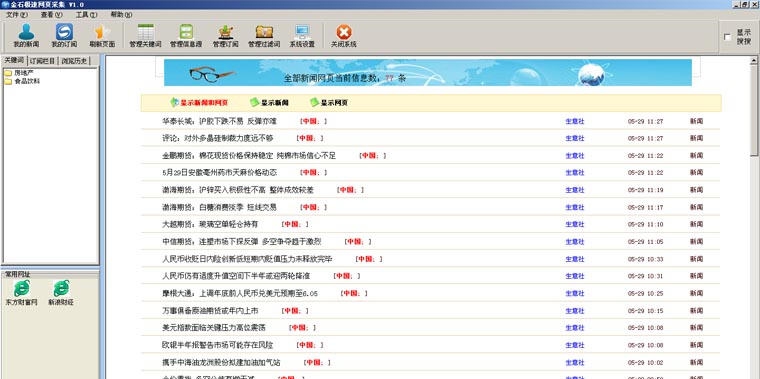Open 管理过滤词 toolbar icon

click(x=264, y=32)
